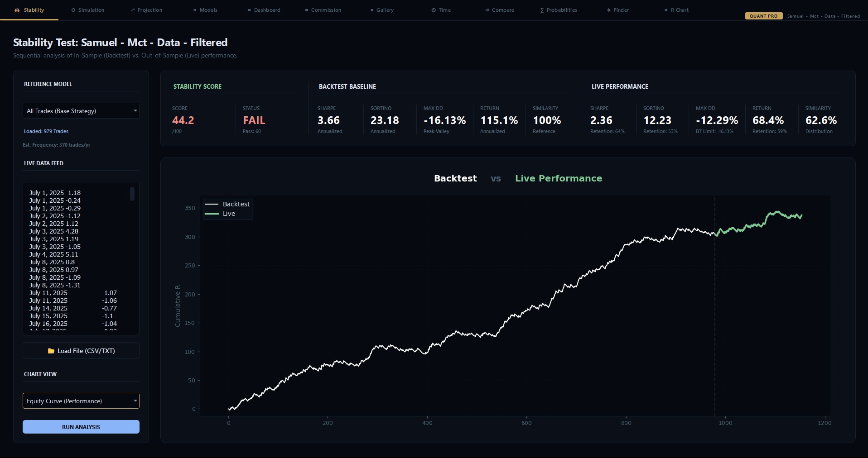This screenshot has height=458, width=868.
Task: Open the Reference Model dropdown All Trades
Action: pyautogui.click(x=81, y=111)
